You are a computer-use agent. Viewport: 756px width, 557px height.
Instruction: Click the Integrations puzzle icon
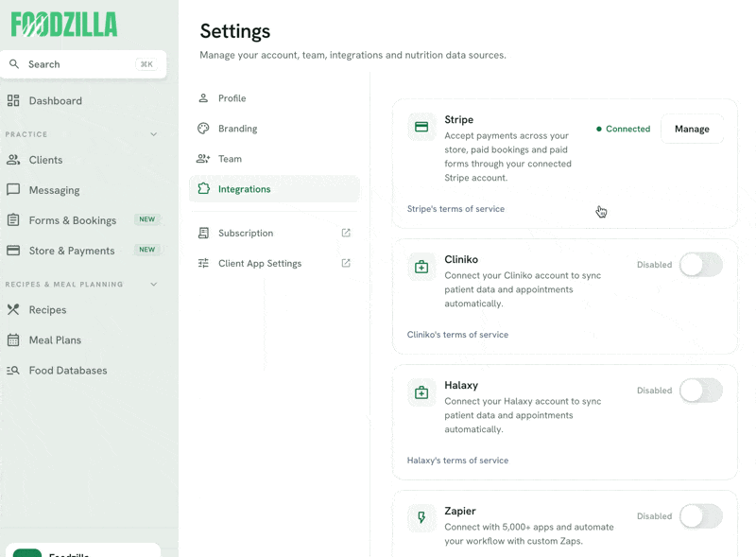click(x=203, y=189)
